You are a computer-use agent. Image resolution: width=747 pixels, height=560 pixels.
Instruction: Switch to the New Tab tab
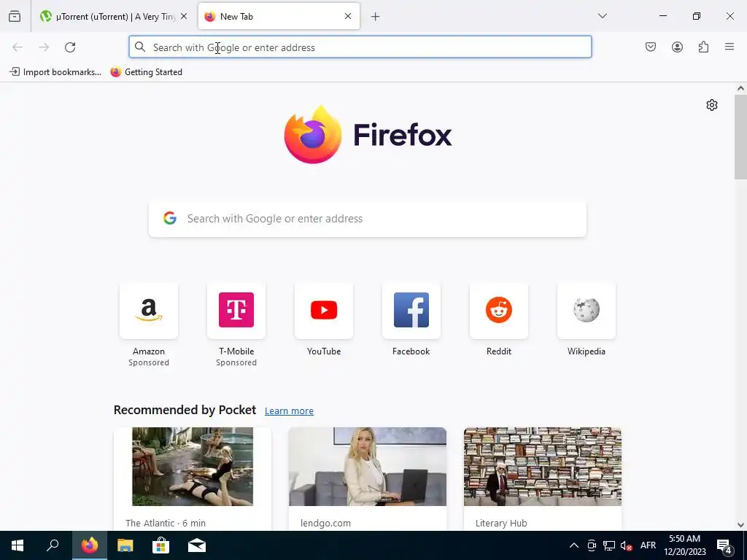[x=279, y=16]
